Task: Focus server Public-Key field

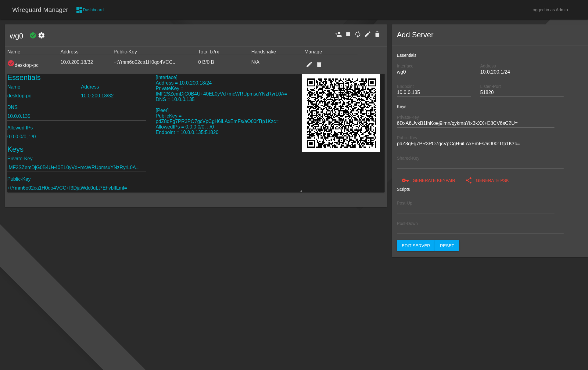Action: [475, 144]
